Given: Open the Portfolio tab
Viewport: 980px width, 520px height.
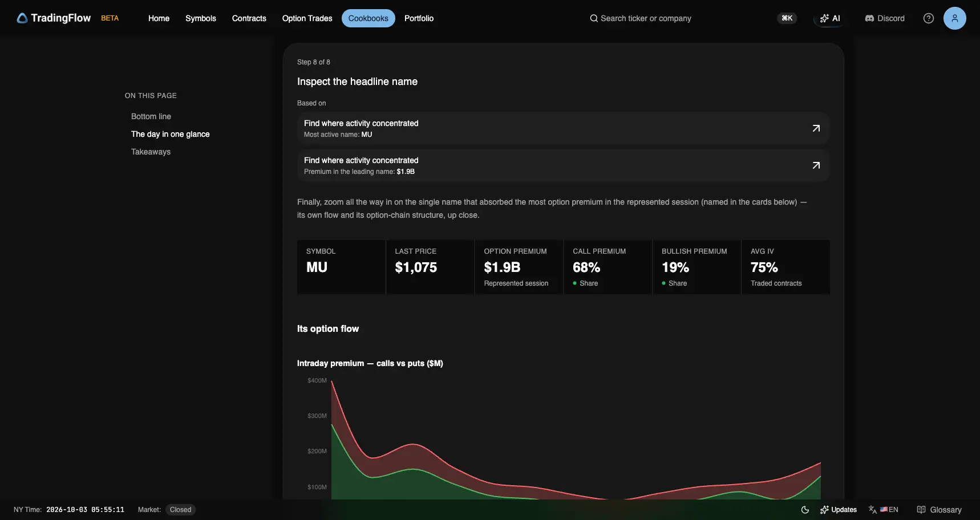Looking at the screenshot, I should (x=419, y=18).
